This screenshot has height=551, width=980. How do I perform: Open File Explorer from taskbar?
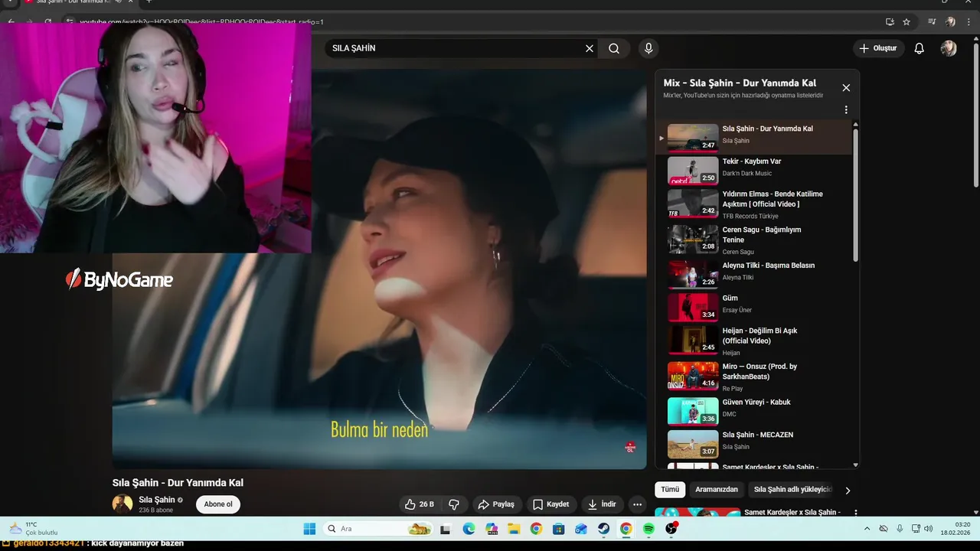[514, 529]
